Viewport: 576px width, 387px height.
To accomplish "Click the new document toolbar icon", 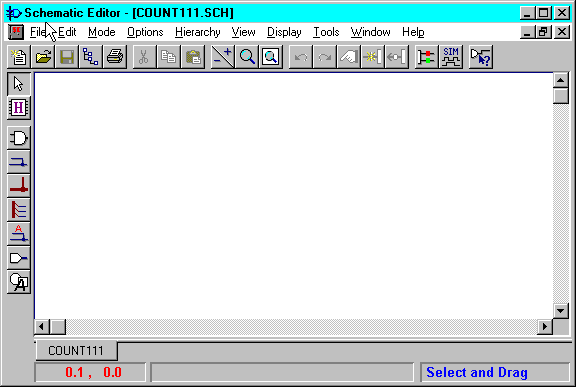I will point(19,57).
